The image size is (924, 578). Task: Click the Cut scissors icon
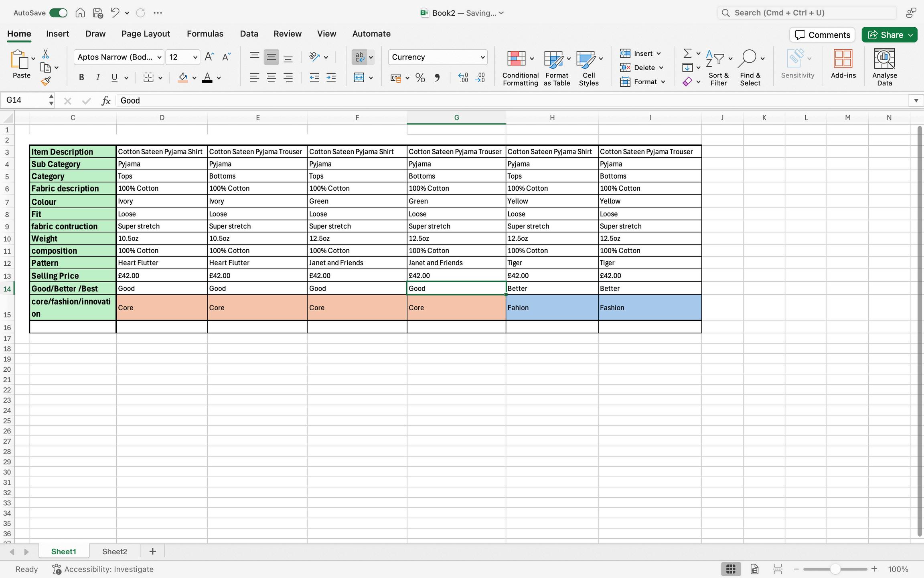pos(45,54)
